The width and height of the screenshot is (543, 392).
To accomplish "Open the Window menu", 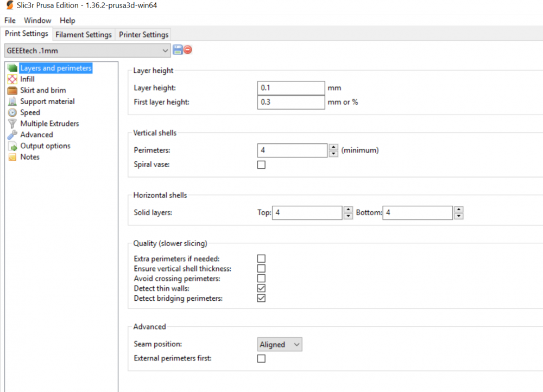I will 37,20.
